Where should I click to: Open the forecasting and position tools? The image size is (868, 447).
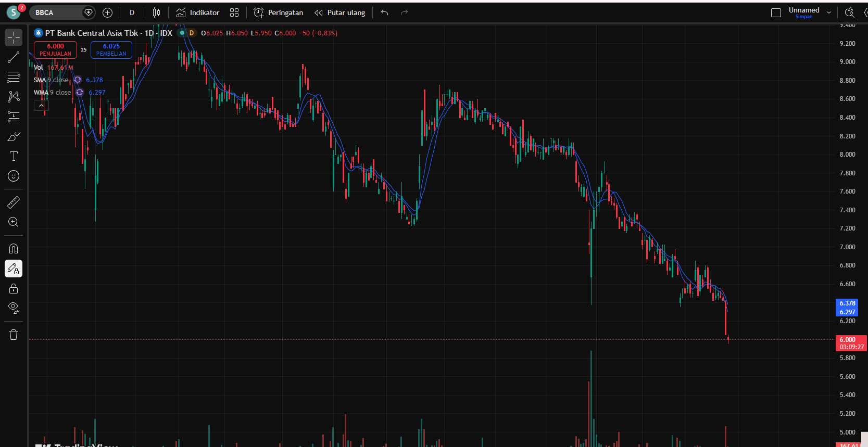pos(14,117)
